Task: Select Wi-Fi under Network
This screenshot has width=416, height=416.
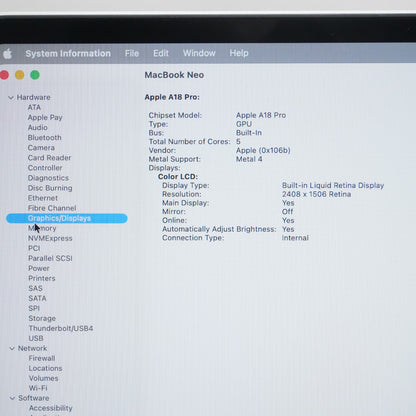Action: (38, 388)
